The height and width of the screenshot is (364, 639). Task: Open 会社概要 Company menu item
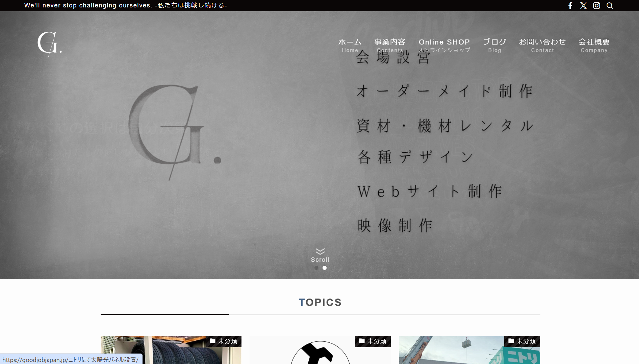click(x=594, y=45)
